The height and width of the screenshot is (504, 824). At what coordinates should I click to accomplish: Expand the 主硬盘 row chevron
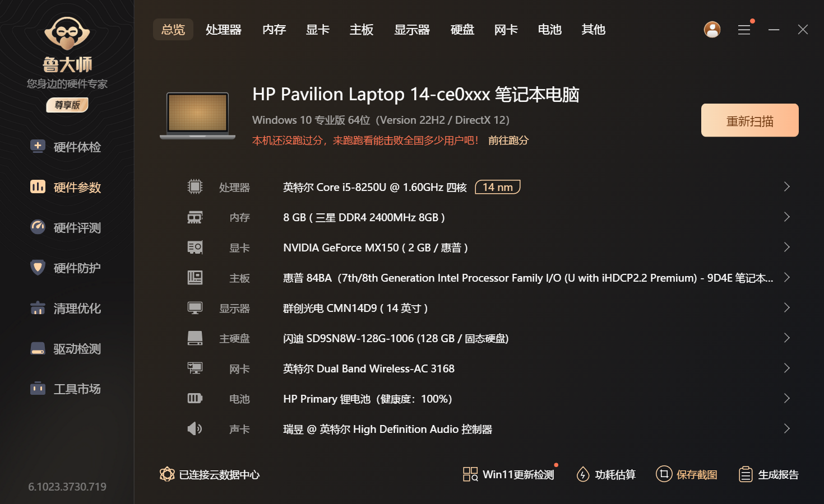tap(787, 338)
